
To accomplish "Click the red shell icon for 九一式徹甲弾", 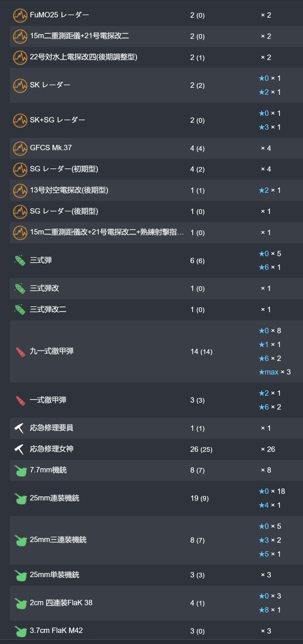I will click(x=20, y=352).
